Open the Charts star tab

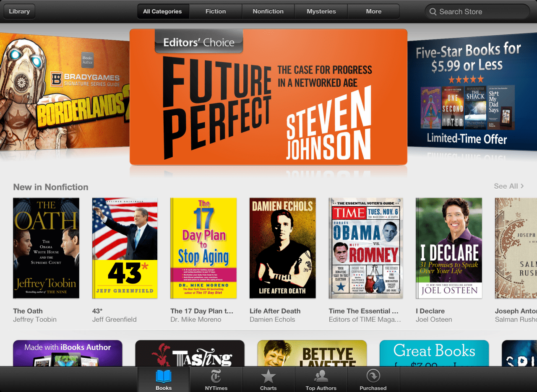coord(268,379)
